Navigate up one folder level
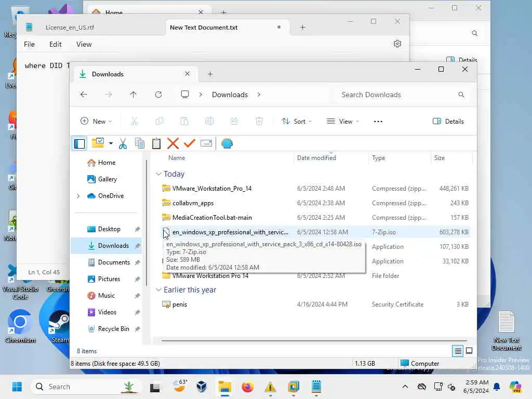 (x=134, y=95)
